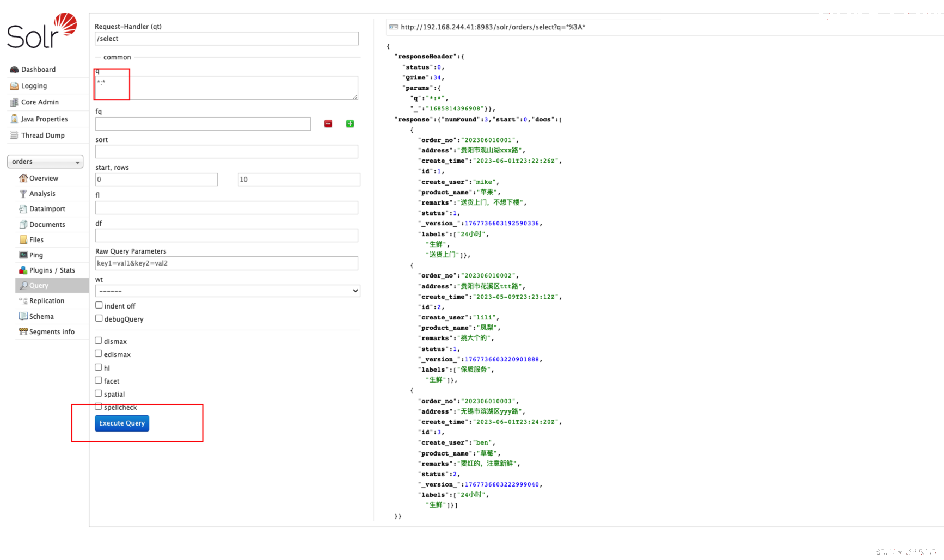The width and height of the screenshot is (944, 560).
Task: Enable the dismax checkbox
Action: point(99,341)
